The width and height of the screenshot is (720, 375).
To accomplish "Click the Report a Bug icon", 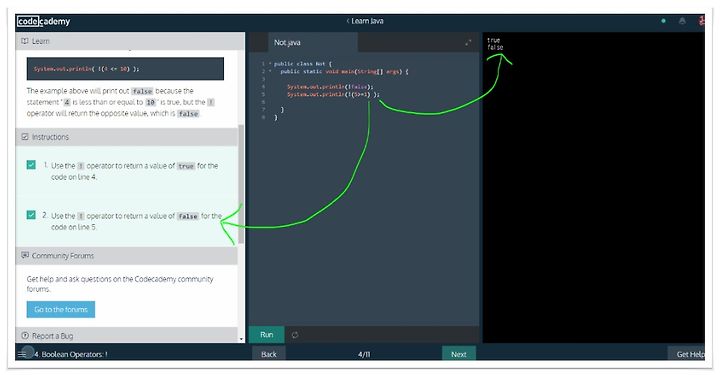I will [x=25, y=336].
